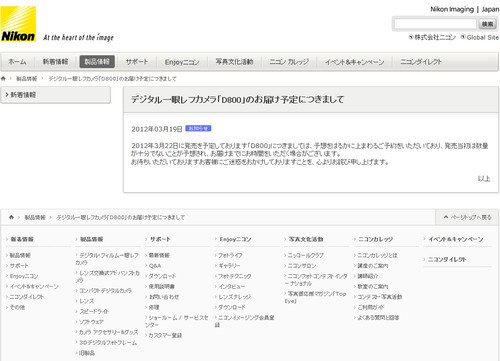Open 写真文化活動 footer column heading
Screen dimensions: 500x361
[306, 239]
